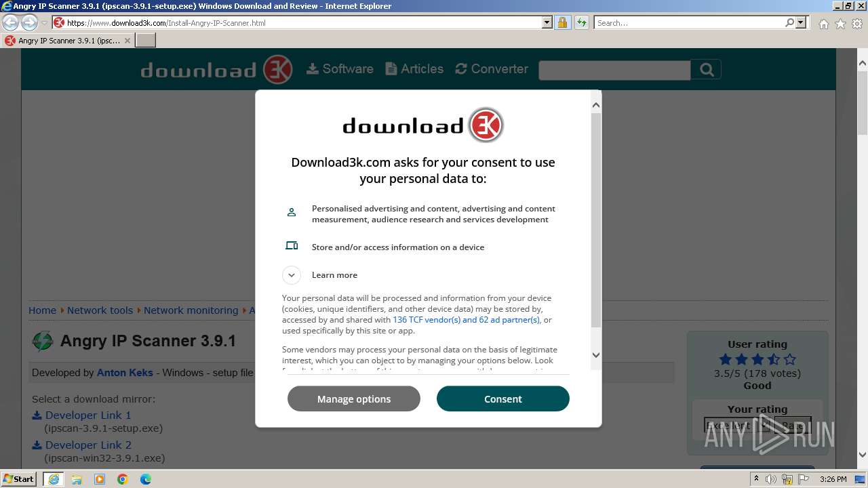
Task: Open a new blank tab
Action: pyautogui.click(x=146, y=41)
